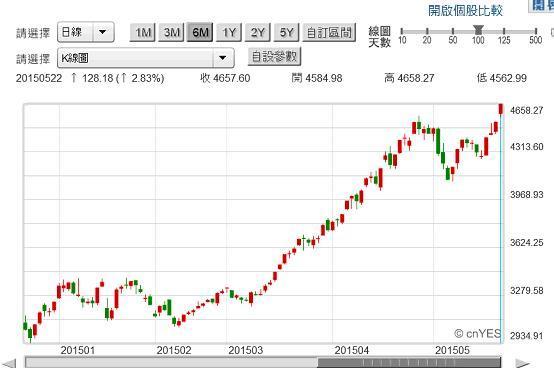Click the 收 4657.60 closing value
The height and width of the screenshot is (368, 554).
tap(225, 78)
